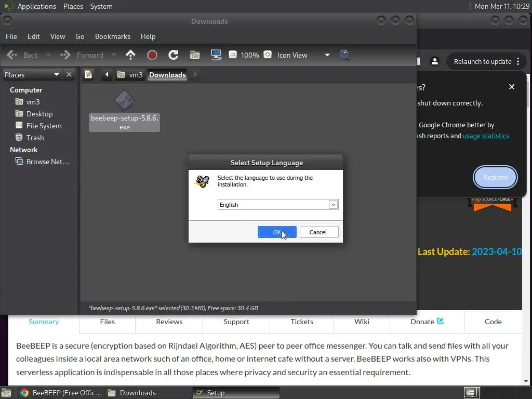Screen dimensions: 532x399
Task: Click the path bar right arrow
Action: point(195,75)
